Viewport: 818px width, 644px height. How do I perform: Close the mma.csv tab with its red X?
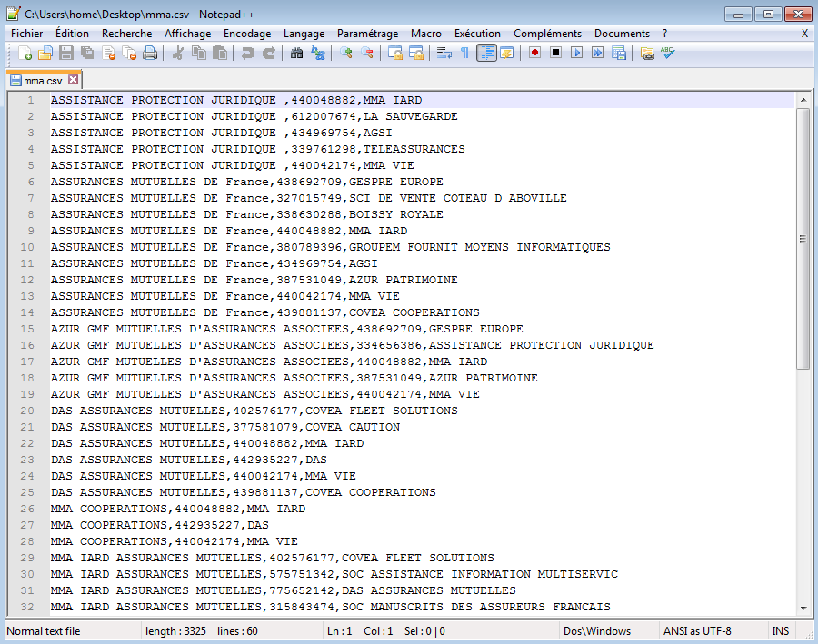[74, 80]
